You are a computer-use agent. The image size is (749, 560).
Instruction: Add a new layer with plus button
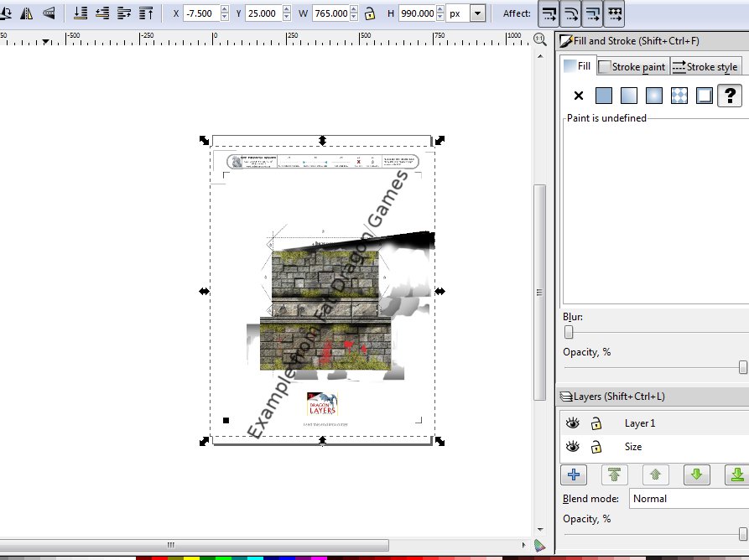pyautogui.click(x=574, y=475)
